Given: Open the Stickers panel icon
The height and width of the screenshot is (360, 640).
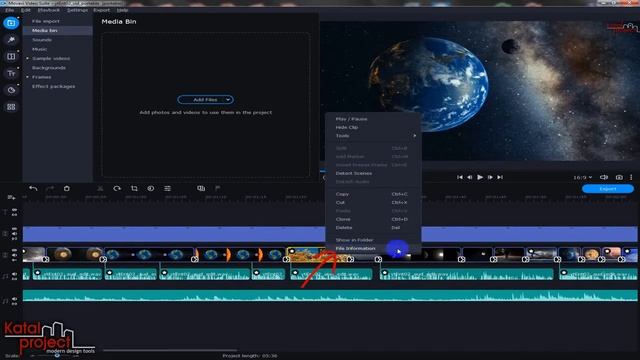Looking at the screenshot, I should [x=11, y=90].
